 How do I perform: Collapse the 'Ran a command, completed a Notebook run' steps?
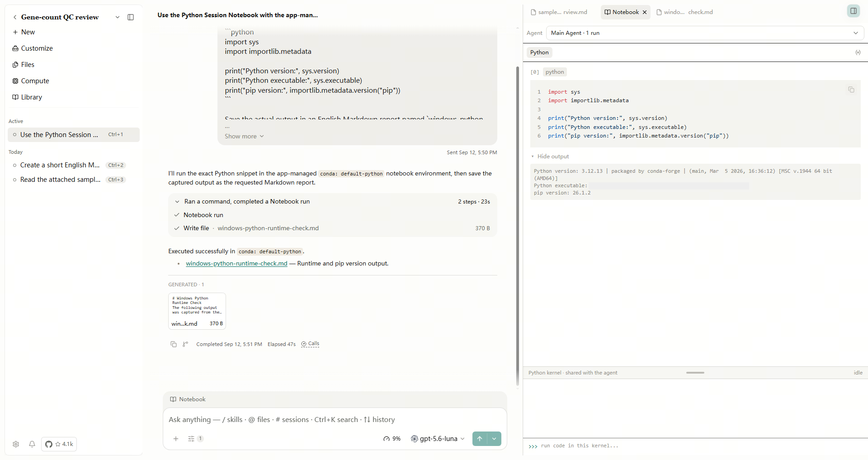tap(333, 202)
